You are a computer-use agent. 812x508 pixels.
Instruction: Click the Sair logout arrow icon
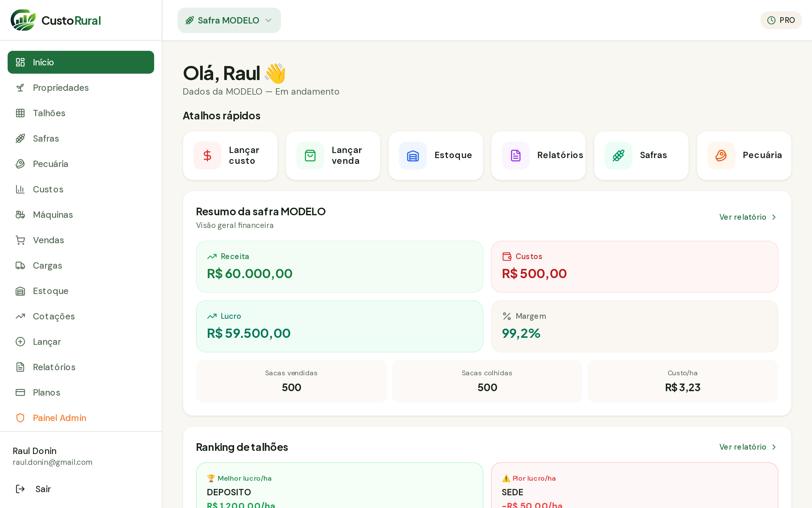point(20,489)
